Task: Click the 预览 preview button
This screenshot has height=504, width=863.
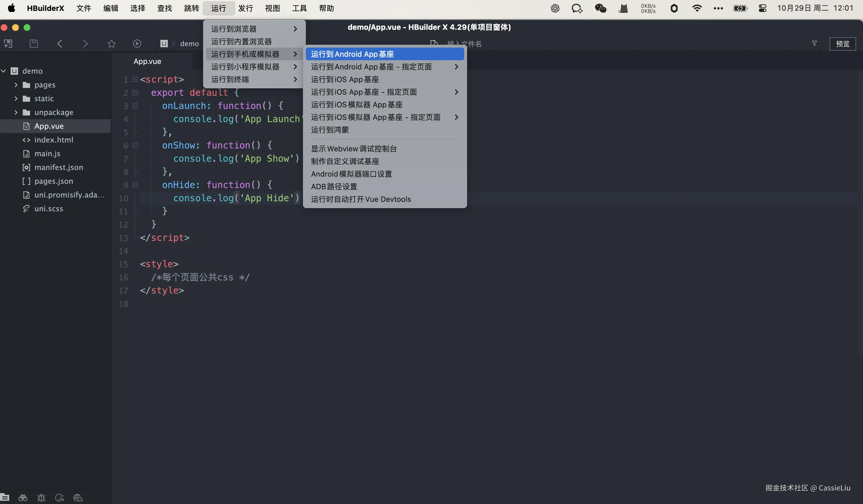Action: tap(842, 44)
